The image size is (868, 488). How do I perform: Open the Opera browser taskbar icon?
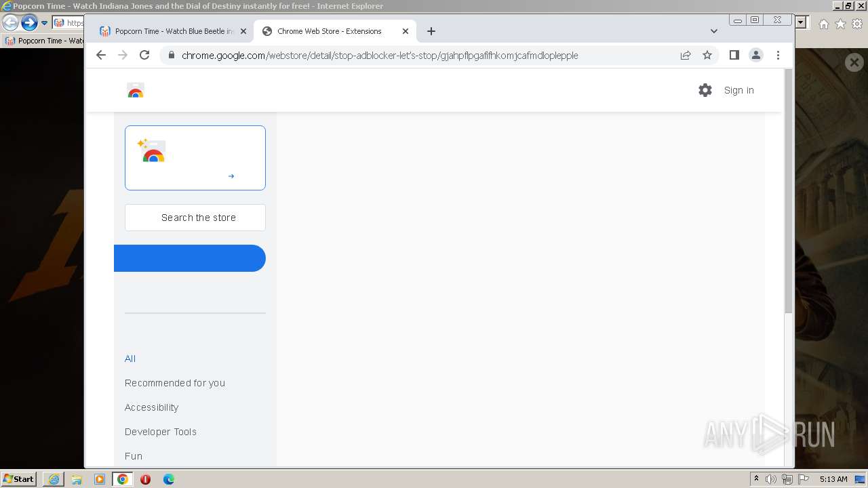coord(146,479)
